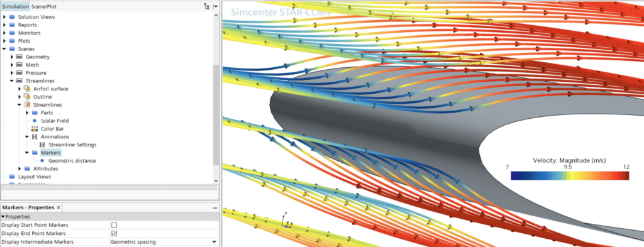Switch to the Scene/Plot tab
Viewport: 644px width, 247px height.
coord(44,6)
